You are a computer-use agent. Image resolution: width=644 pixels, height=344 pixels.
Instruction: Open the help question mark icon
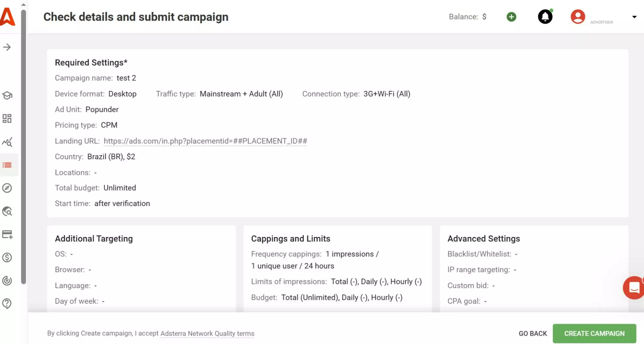[7, 303]
